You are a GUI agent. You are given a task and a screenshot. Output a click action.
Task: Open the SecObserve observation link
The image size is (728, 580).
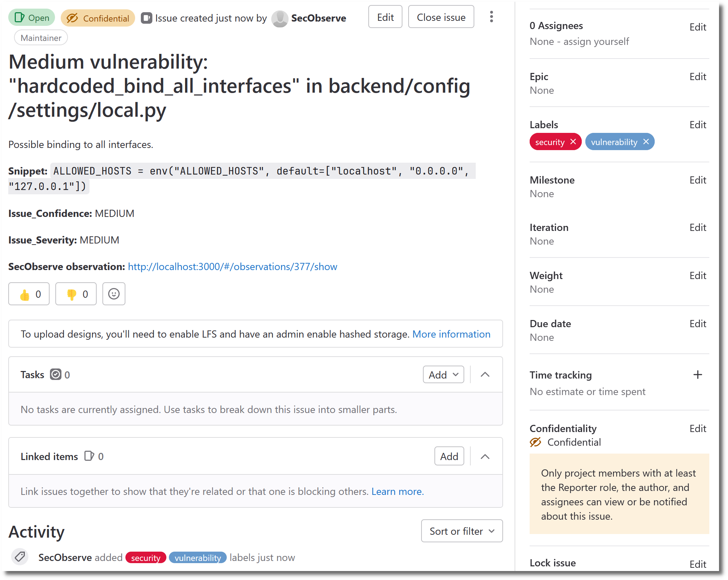point(232,266)
